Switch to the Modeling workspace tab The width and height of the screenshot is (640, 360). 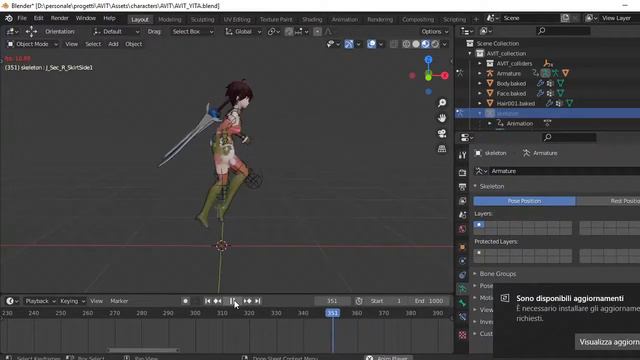169,20
